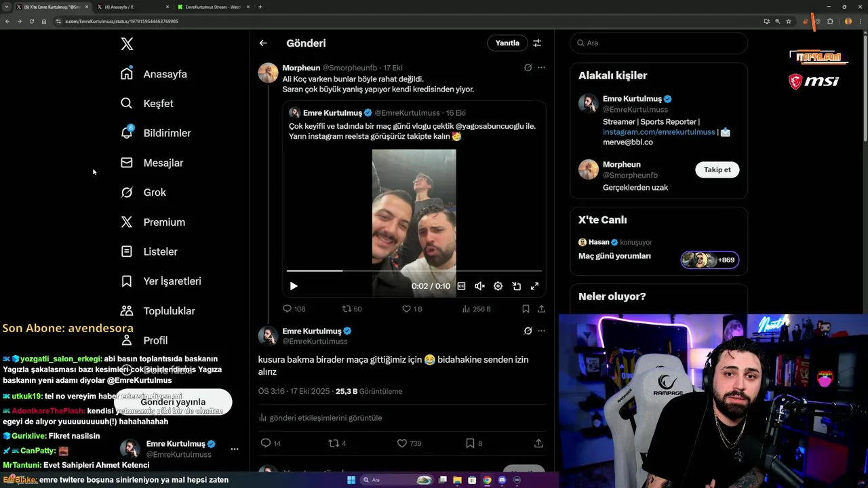The image size is (868, 488).
Task: Reply to Morpheun's post with 108 comments
Action: 294,308
